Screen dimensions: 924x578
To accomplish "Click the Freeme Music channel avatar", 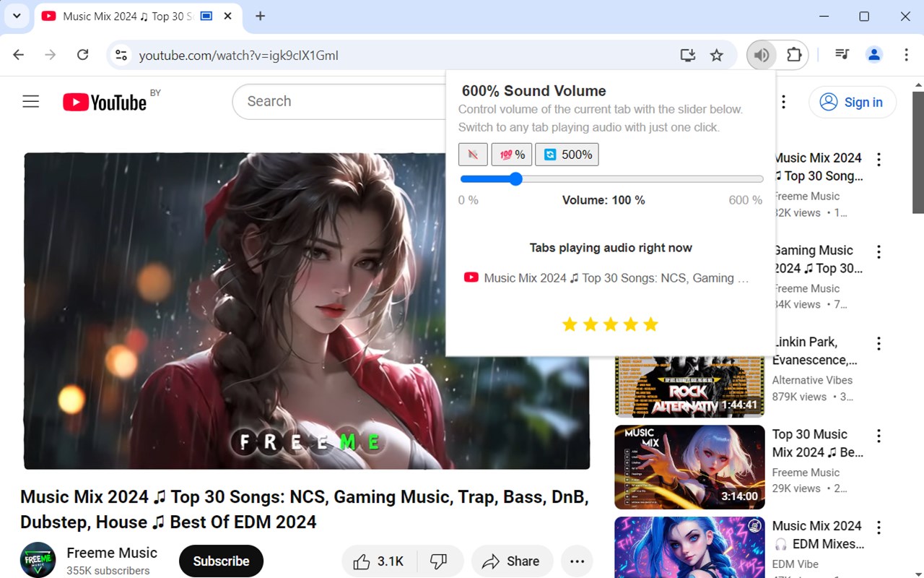I will (38, 560).
